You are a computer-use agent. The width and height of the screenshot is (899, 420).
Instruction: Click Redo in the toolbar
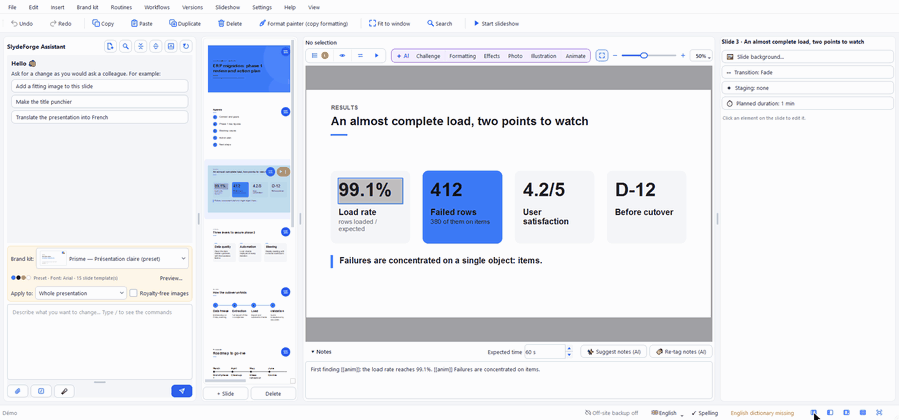(61, 23)
